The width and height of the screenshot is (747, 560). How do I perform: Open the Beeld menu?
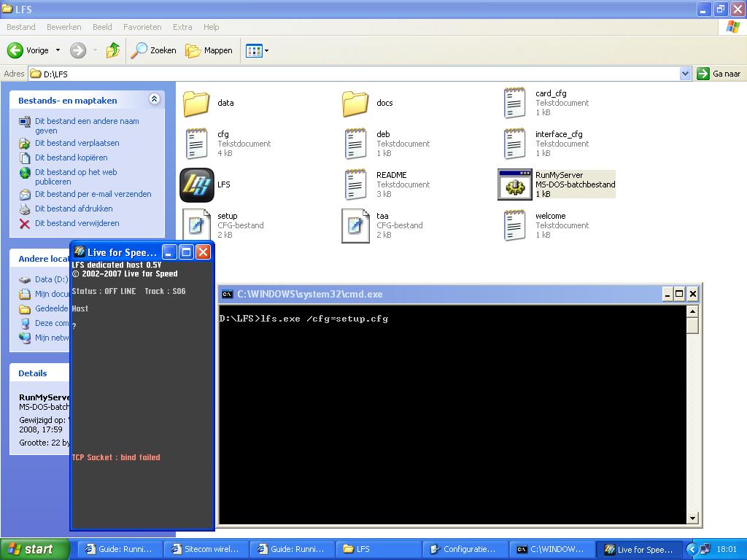coord(102,27)
